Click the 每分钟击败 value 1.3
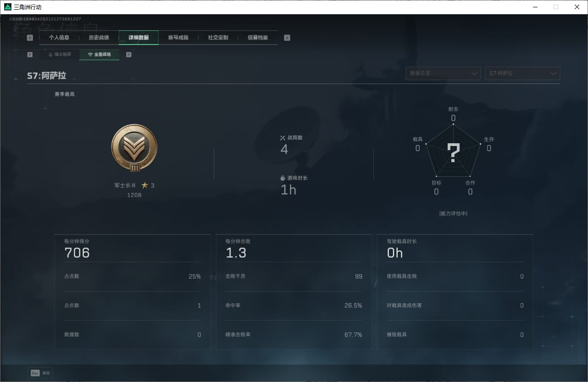 [x=236, y=253]
